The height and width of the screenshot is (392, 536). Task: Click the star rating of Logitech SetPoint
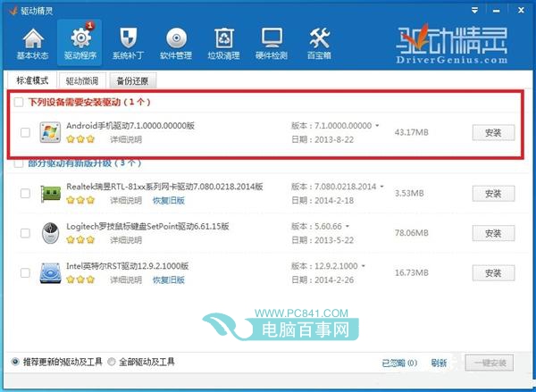click(80, 240)
